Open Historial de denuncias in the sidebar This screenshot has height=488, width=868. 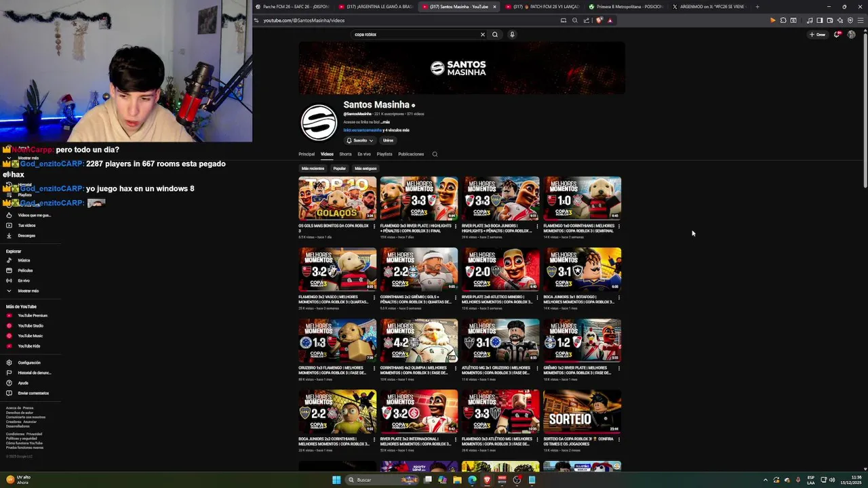(34, 373)
